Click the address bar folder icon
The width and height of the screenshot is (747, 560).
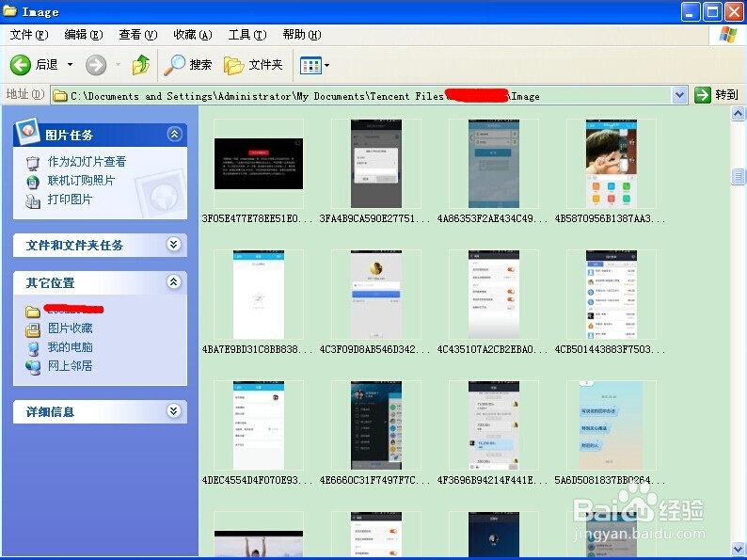point(60,96)
